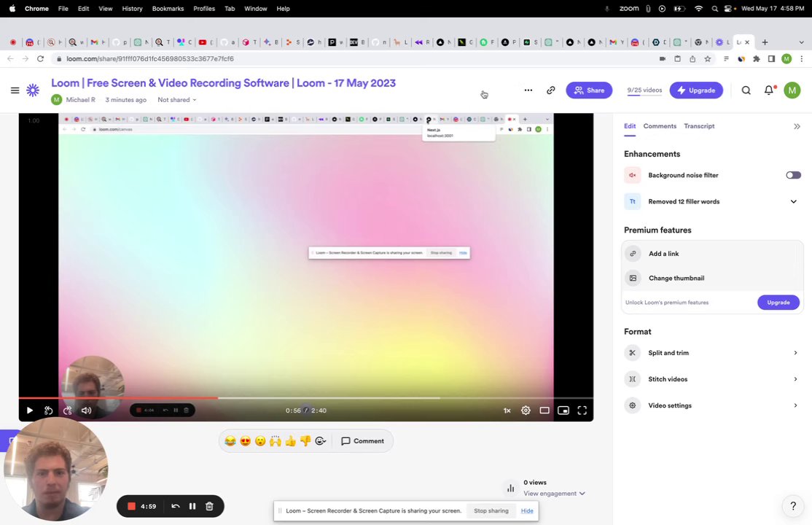Open Video settings
Viewport: 812px width, 525px height.
tap(713, 406)
